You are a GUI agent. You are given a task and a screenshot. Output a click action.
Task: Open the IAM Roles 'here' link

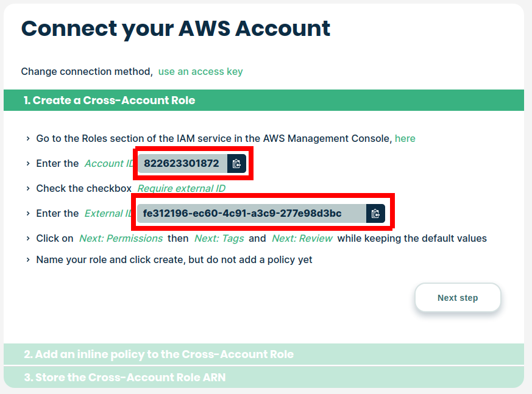click(405, 138)
